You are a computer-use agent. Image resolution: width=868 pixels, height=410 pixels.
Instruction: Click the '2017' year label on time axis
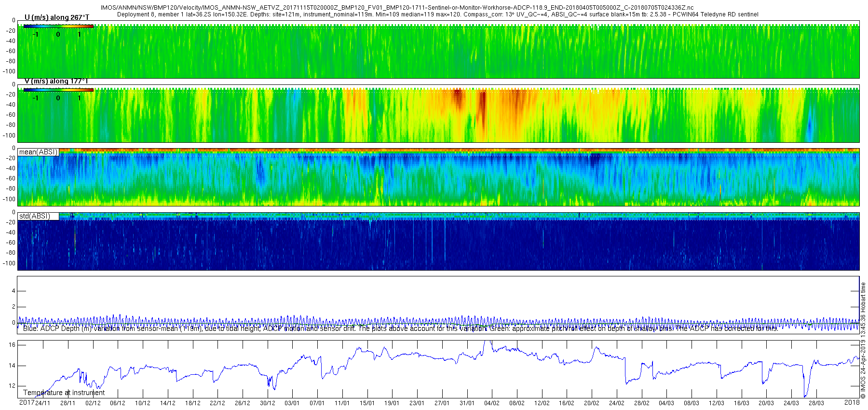(27, 403)
